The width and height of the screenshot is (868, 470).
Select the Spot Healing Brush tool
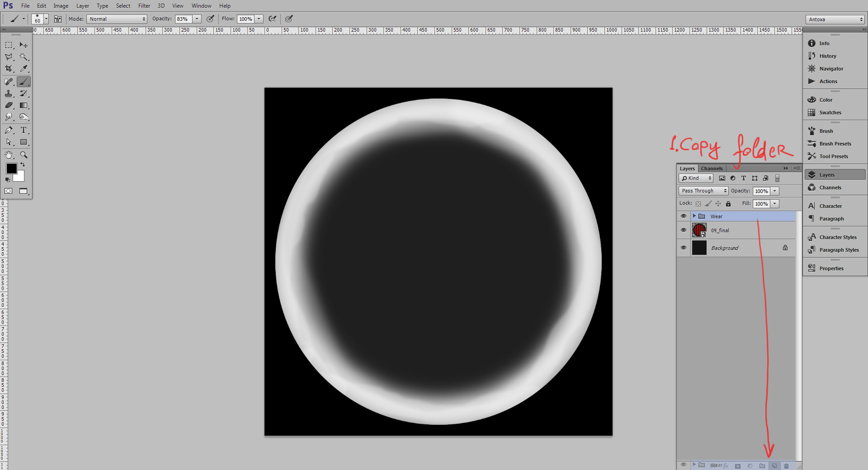(x=9, y=82)
